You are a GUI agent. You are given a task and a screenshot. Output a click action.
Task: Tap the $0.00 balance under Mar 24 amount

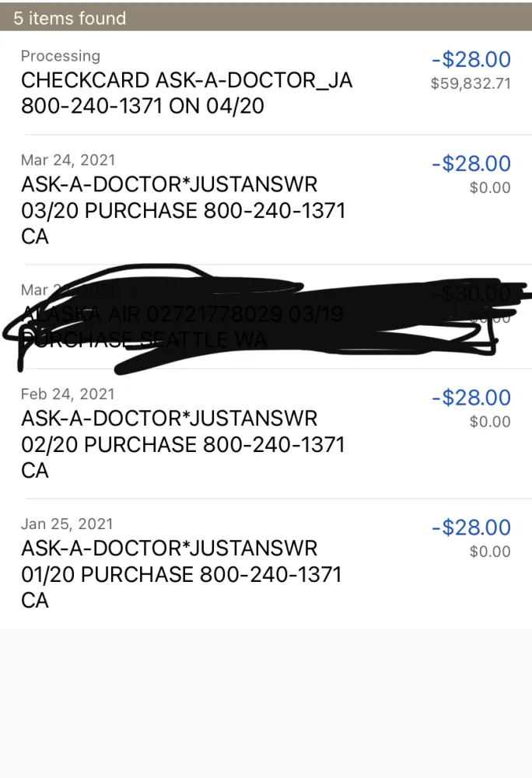pyautogui.click(x=490, y=188)
